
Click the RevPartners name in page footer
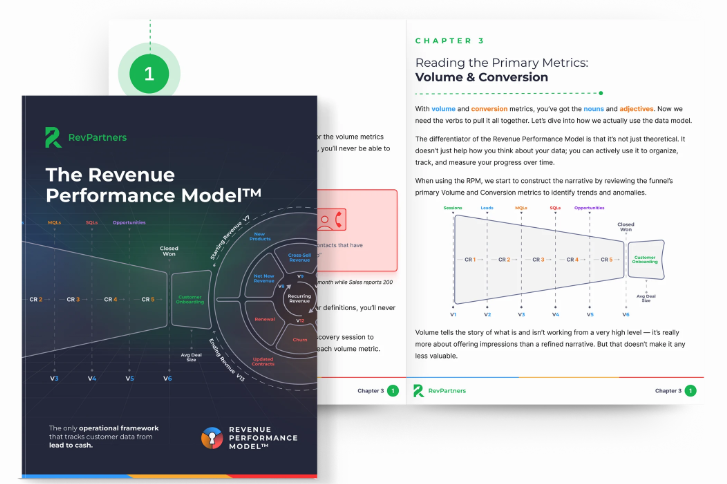tap(447, 391)
